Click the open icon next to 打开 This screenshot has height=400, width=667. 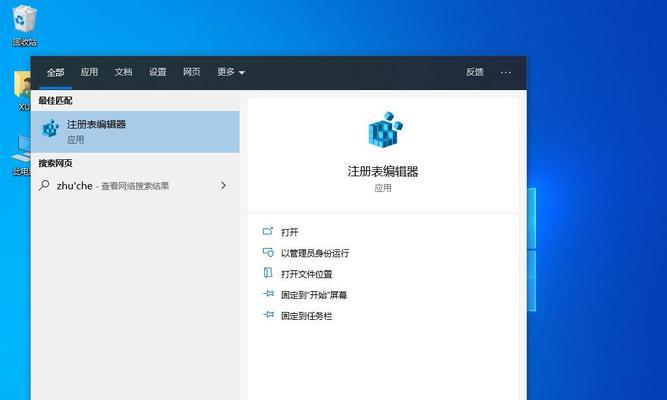pos(268,231)
